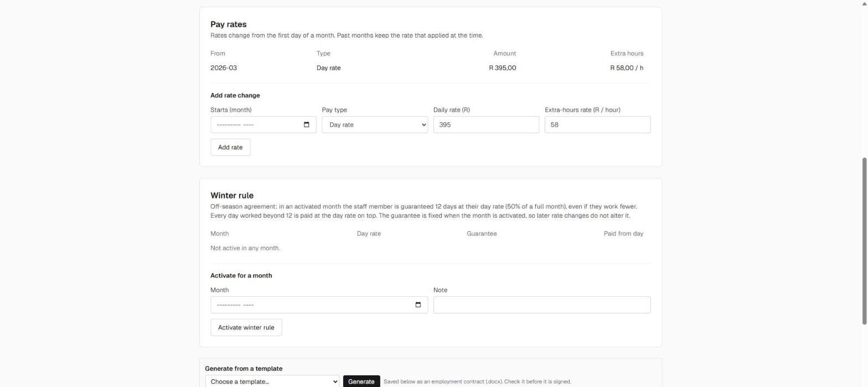The width and height of the screenshot is (868, 387).
Task: Click Generate from a template label
Action: pyautogui.click(x=244, y=369)
